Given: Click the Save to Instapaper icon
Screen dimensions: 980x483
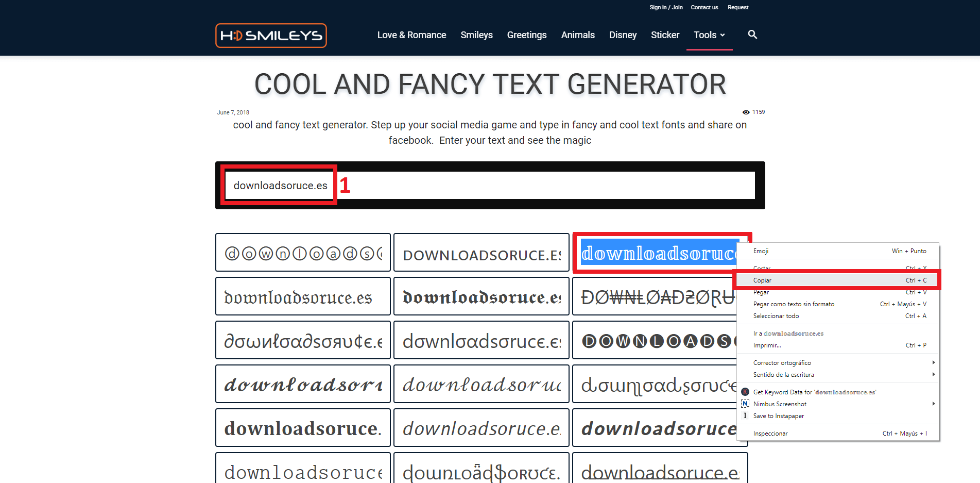Looking at the screenshot, I should click(745, 415).
